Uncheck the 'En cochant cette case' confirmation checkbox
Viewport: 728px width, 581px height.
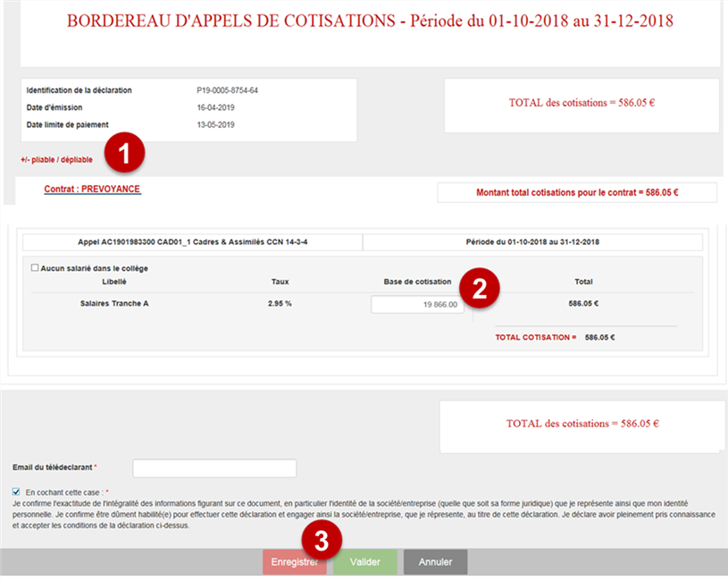pyautogui.click(x=17, y=492)
